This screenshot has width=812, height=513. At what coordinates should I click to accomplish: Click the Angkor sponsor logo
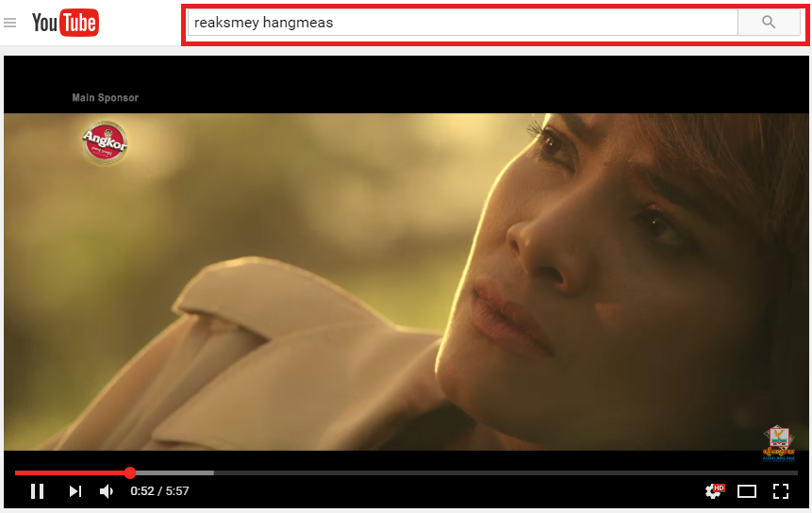click(x=105, y=142)
